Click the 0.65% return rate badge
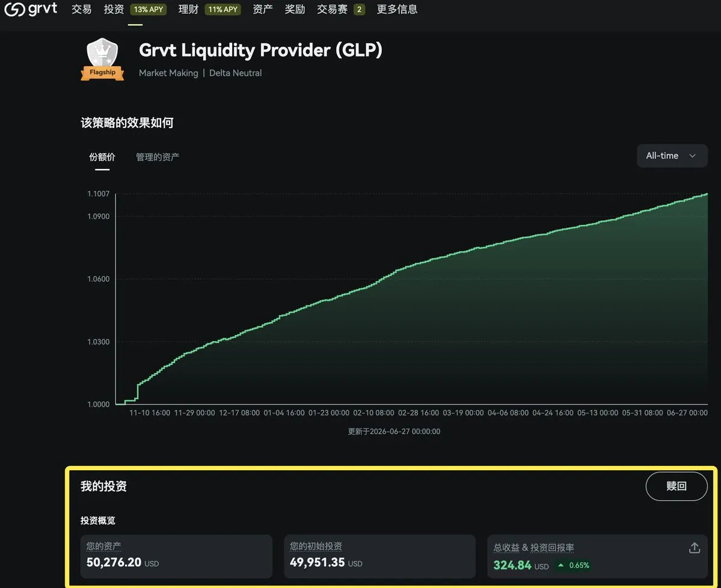This screenshot has height=588, width=721. (x=574, y=565)
